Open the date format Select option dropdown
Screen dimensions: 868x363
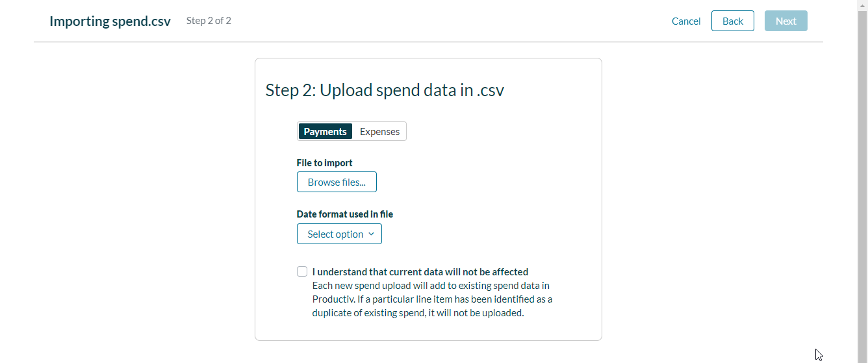point(339,234)
